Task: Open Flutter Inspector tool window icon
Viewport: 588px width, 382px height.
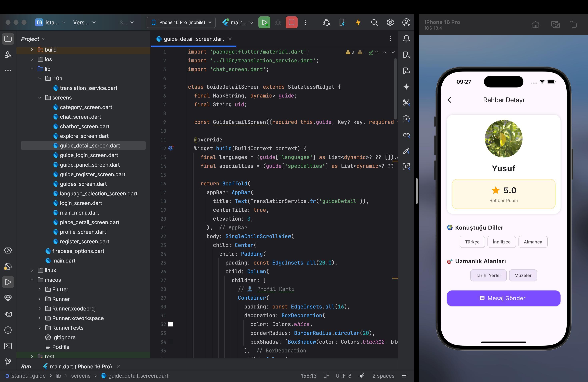Action: click(x=406, y=166)
